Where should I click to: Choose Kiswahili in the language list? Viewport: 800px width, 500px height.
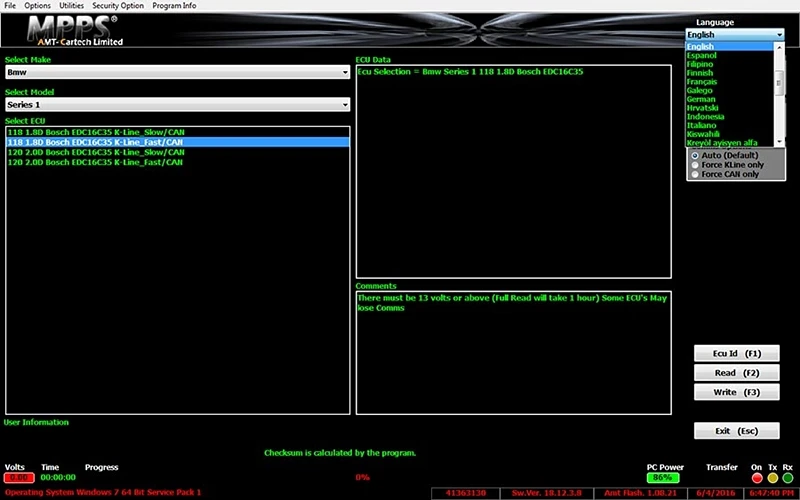[730, 134]
